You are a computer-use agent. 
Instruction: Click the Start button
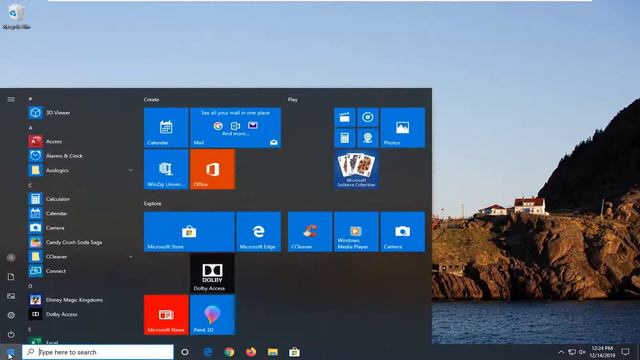(x=10, y=352)
